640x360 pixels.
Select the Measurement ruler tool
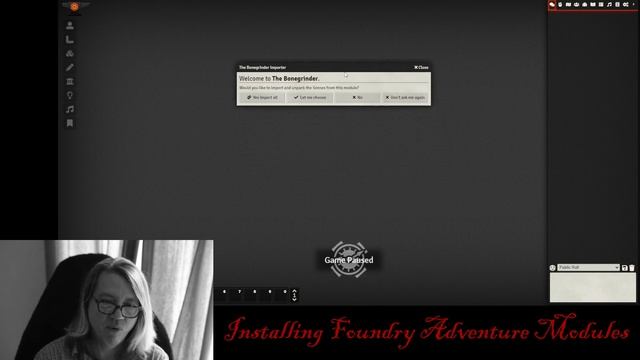(x=70, y=40)
